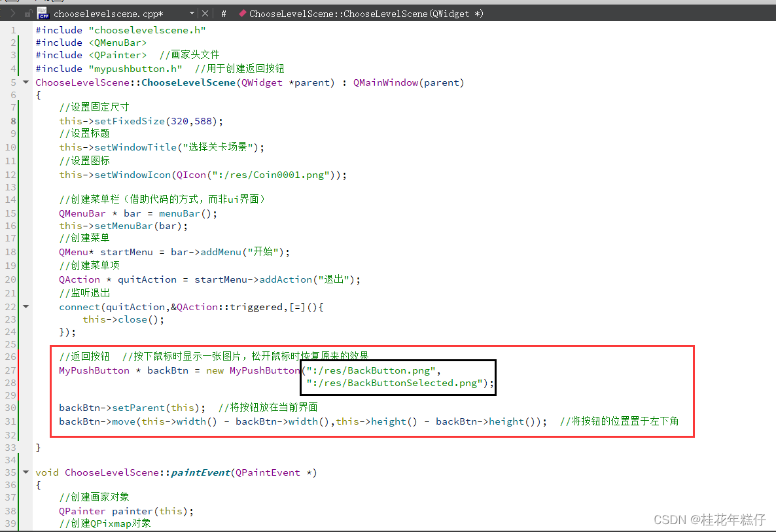
Task: Click startMenu variable in line 18
Action: (x=127, y=252)
